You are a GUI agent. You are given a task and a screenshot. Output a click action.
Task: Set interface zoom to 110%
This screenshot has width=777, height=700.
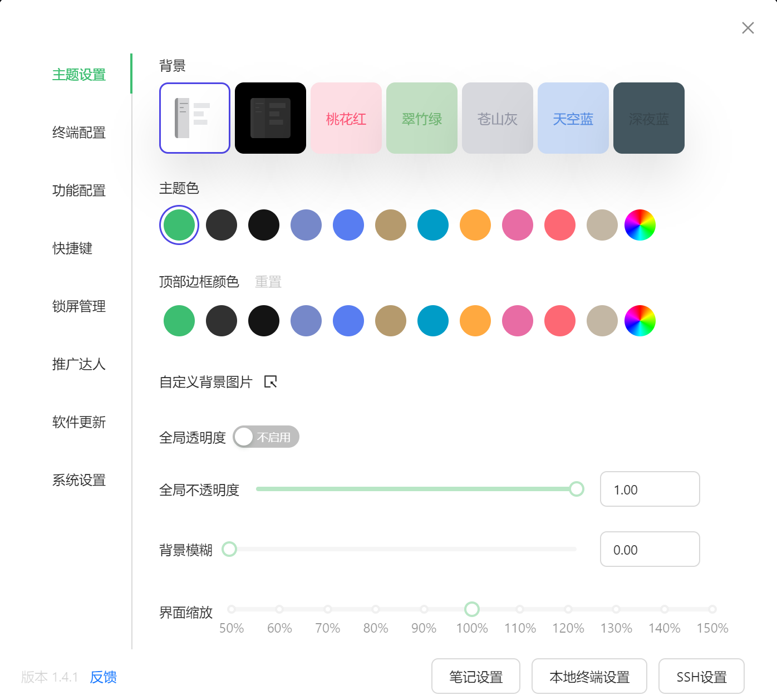pyautogui.click(x=520, y=609)
